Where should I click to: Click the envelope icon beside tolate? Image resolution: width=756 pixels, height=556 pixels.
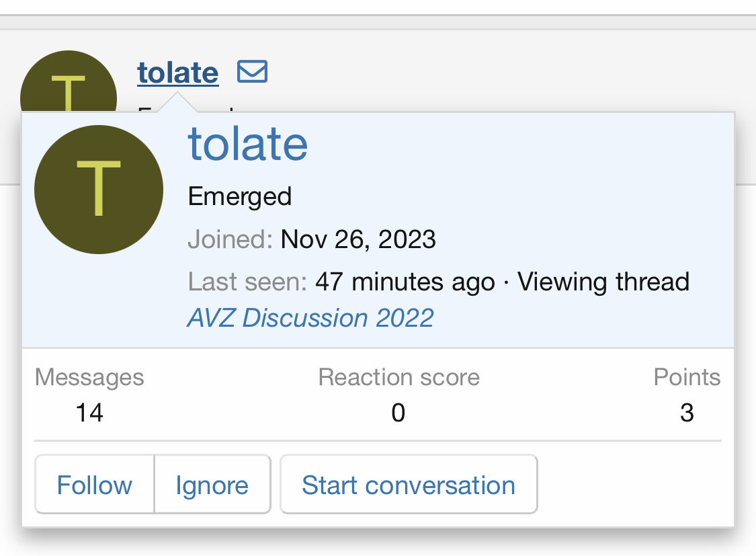pos(253,71)
